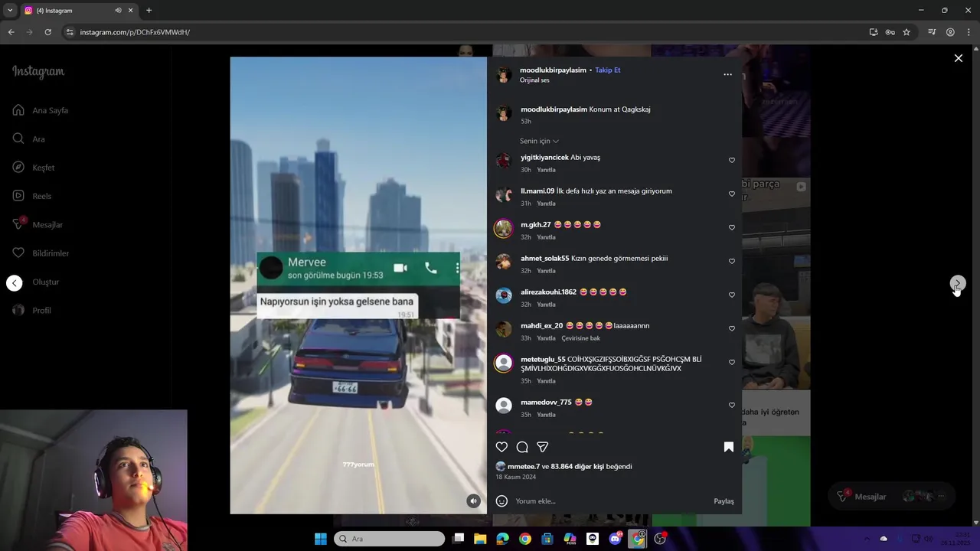980x551 pixels.
Task: Follow account via Takip Et
Action: coord(608,70)
